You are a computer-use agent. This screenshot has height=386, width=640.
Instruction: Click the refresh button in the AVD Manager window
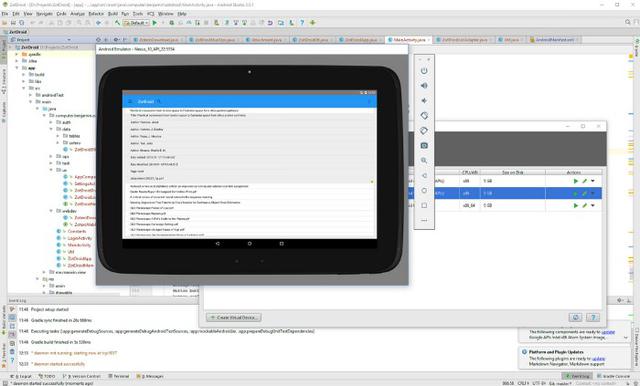tap(576, 317)
